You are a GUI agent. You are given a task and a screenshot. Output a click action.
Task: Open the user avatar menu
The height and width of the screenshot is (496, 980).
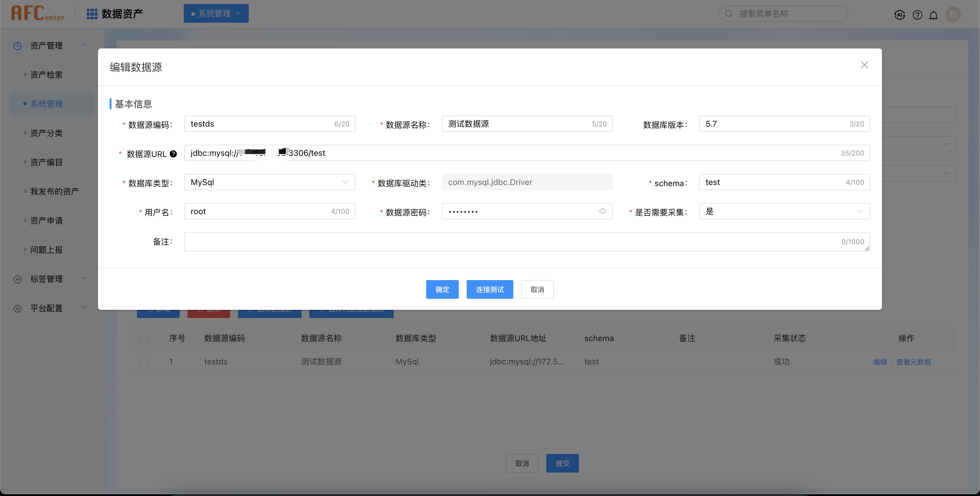(x=953, y=15)
